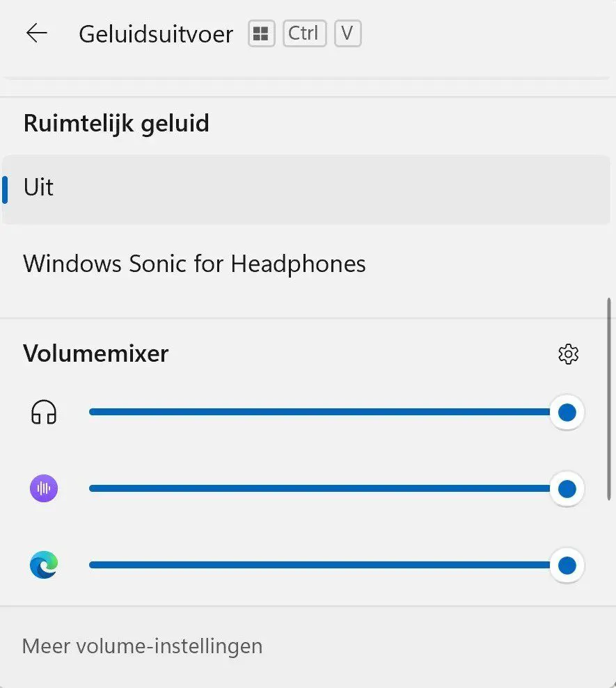Click the vertical scrollbar on the right

pos(608,399)
